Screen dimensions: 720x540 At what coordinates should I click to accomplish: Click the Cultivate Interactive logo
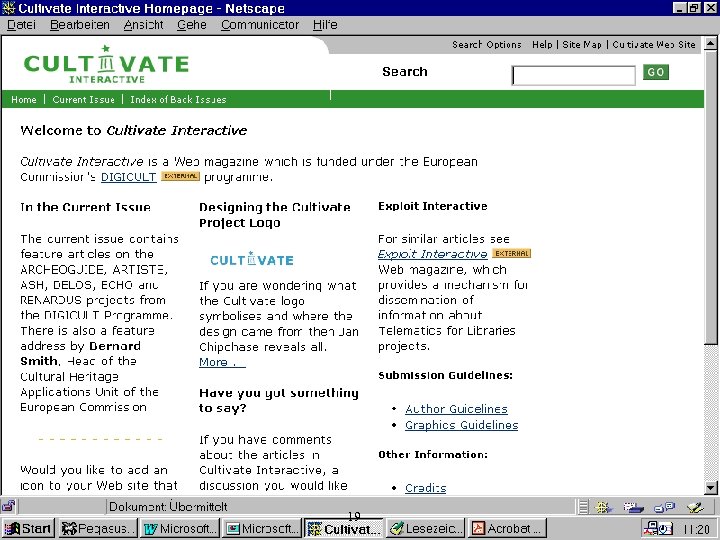[106, 64]
